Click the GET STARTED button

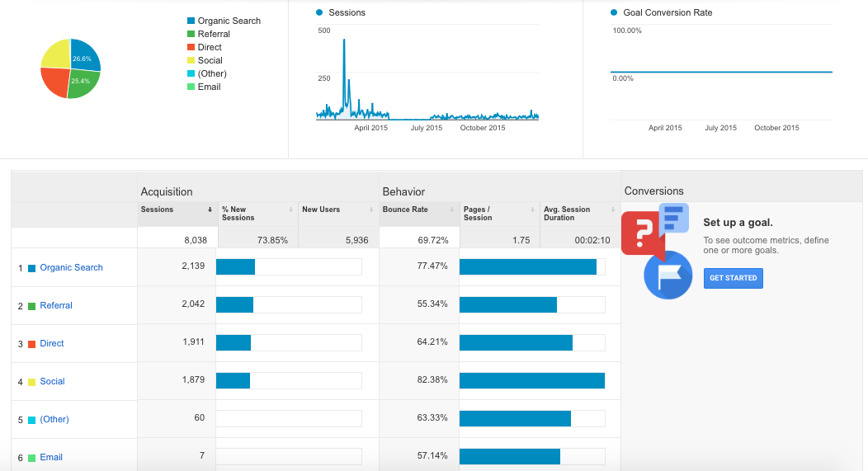pyautogui.click(x=733, y=279)
